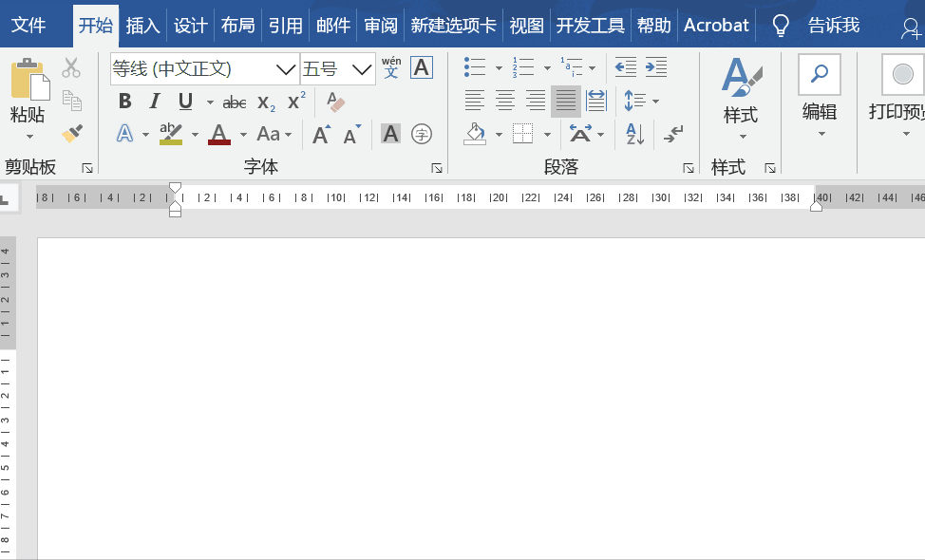Open the 文件 tab
This screenshot has width=925, height=560.
(x=28, y=26)
